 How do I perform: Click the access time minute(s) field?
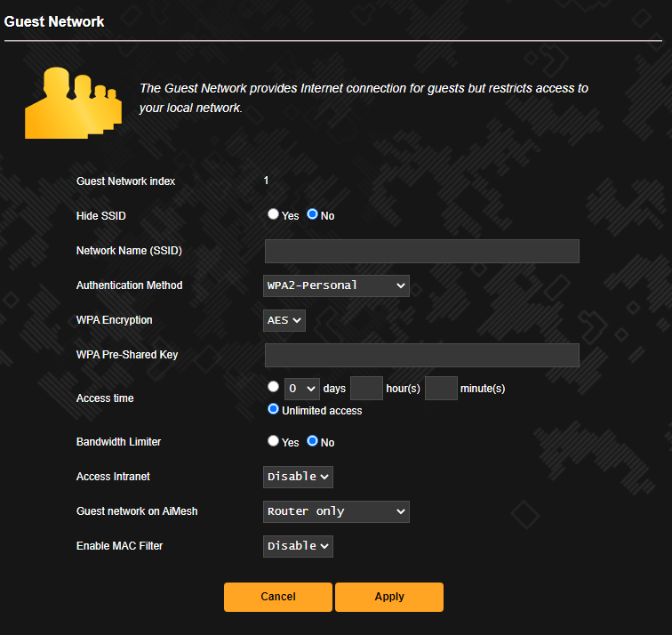(441, 389)
